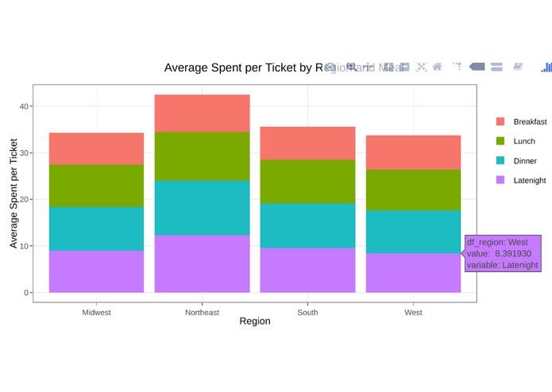This screenshot has width=552, height=392.
Task: Click the Midwest x-axis label
Action: [96, 313]
